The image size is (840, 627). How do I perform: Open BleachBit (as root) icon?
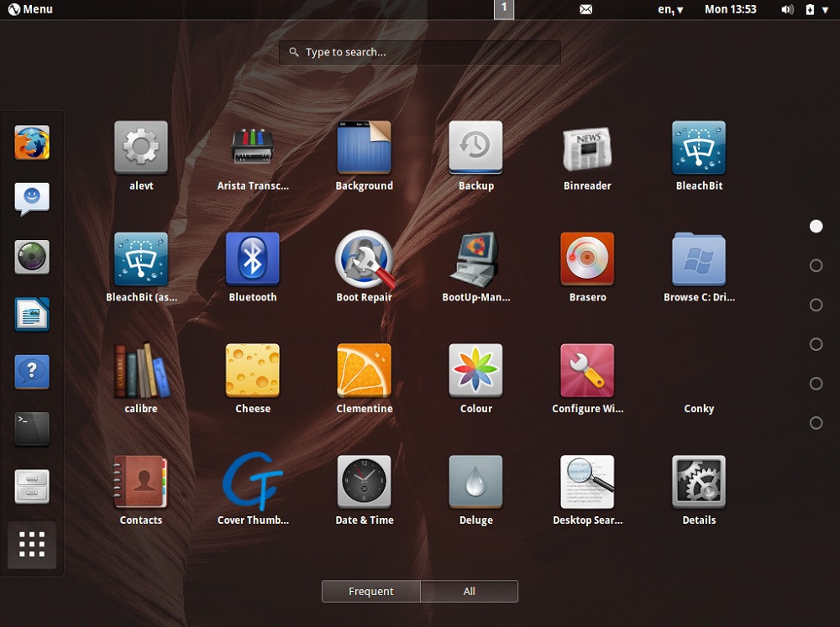[x=141, y=259]
